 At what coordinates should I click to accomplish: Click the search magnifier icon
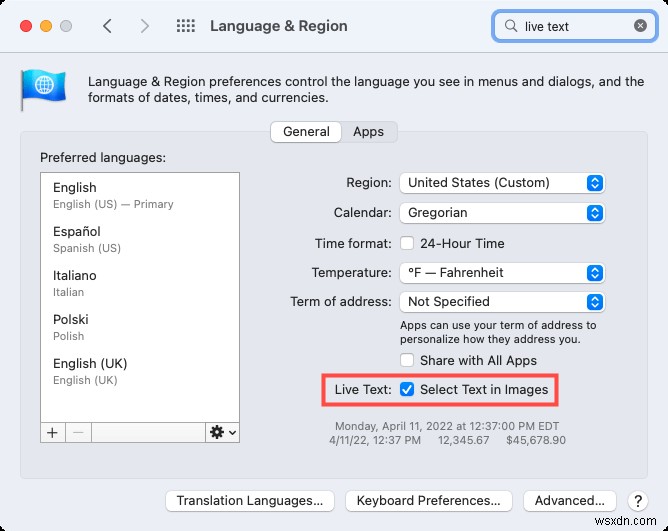(510, 26)
